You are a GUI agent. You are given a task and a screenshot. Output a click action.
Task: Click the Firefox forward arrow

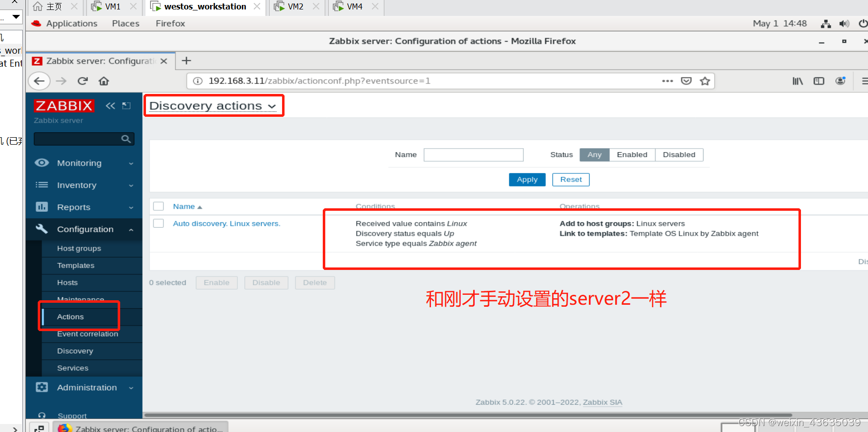[x=61, y=81]
